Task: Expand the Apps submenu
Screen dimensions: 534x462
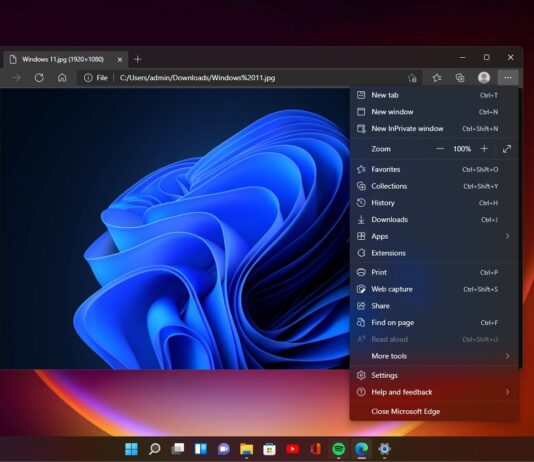Action: pos(434,236)
